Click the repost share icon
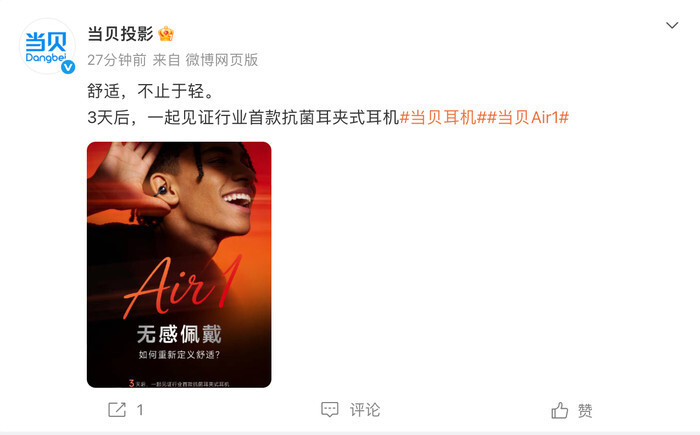Screen dimensions: 700x435 (x=117, y=410)
